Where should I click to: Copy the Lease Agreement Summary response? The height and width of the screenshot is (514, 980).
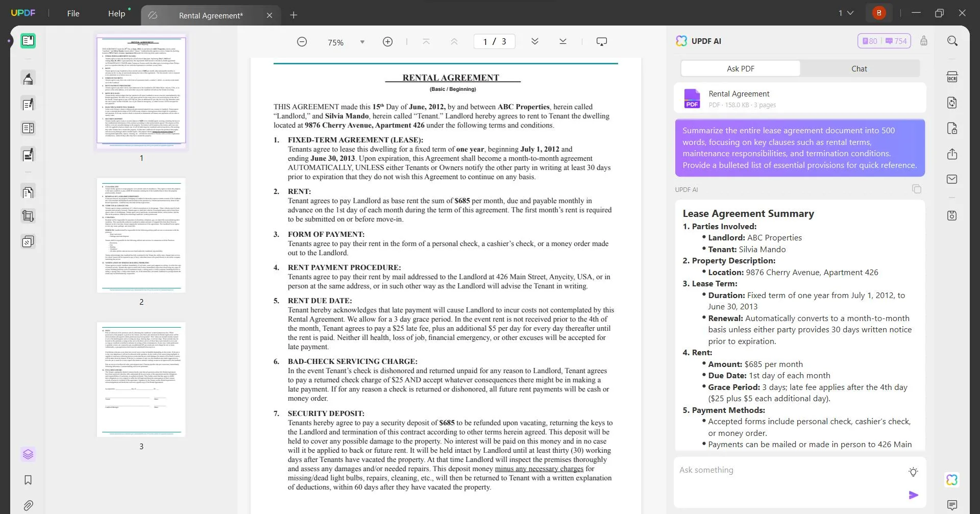[916, 189]
